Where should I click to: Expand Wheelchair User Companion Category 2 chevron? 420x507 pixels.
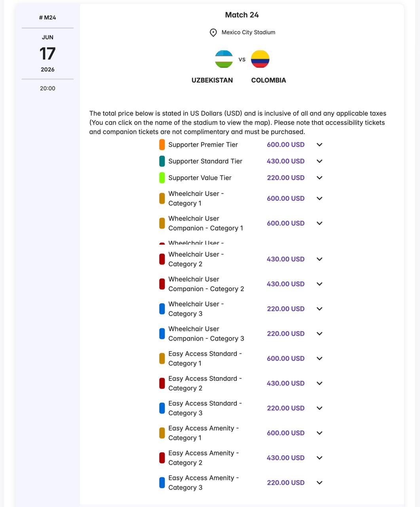(x=319, y=284)
